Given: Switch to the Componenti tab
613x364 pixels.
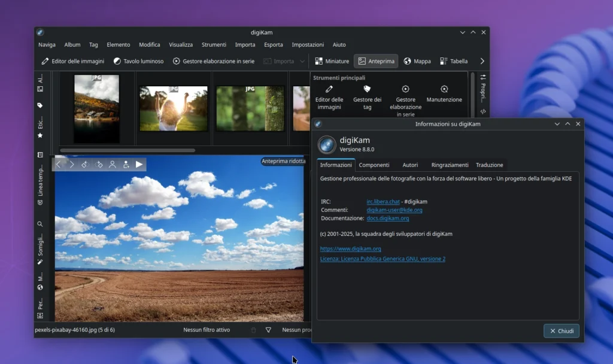Looking at the screenshot, I should (x=374, y=165).
